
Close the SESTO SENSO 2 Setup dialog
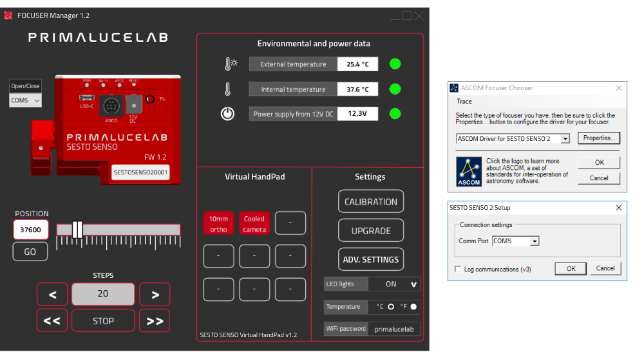[x=618, y=208]
